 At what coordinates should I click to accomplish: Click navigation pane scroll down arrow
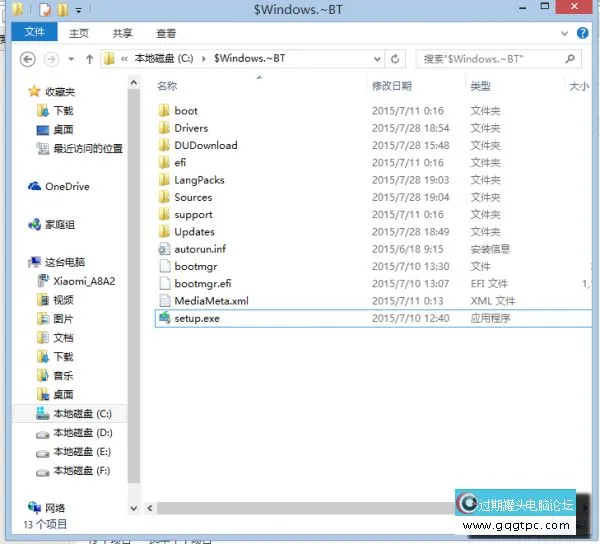[134, 508]
